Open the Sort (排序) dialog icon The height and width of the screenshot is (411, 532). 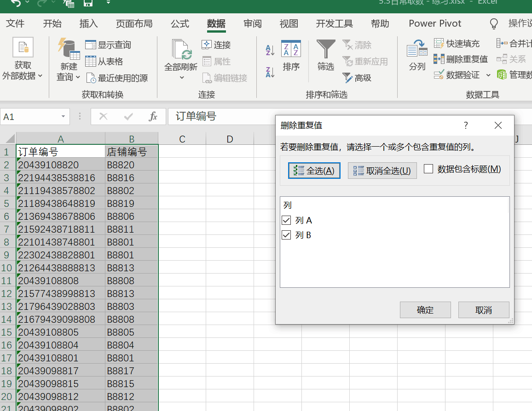point(291,50)
